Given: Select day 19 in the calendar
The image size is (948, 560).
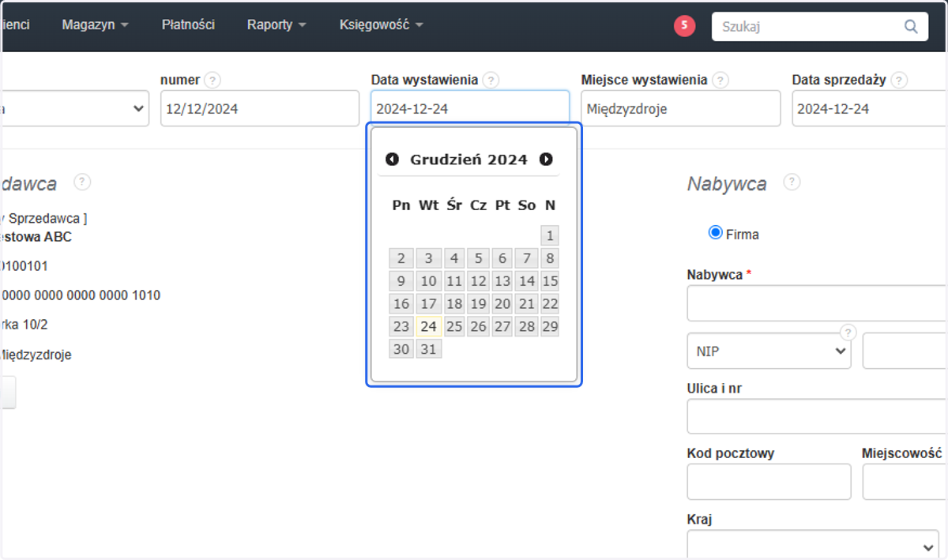Looking at the screenshot, I should point(478,303).
